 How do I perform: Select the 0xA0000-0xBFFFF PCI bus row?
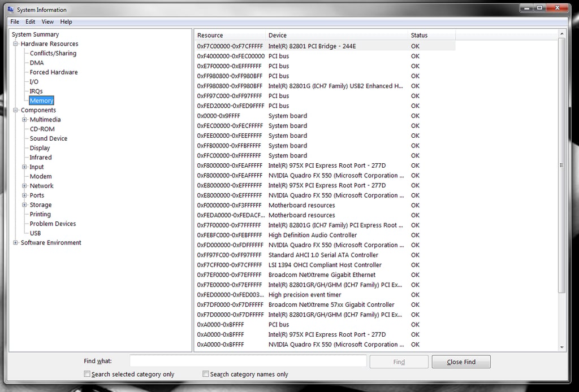[325, 325]
